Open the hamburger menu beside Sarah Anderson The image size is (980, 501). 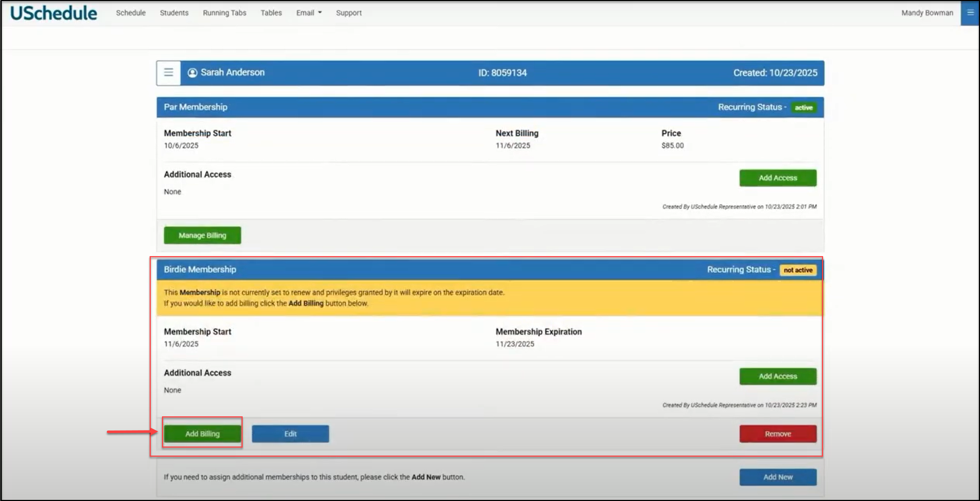(169, 72)
